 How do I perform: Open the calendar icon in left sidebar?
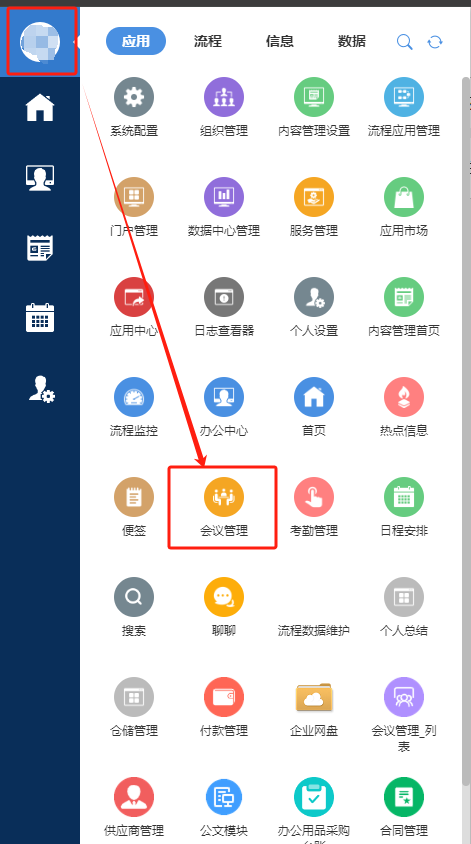tap(40, 318)
